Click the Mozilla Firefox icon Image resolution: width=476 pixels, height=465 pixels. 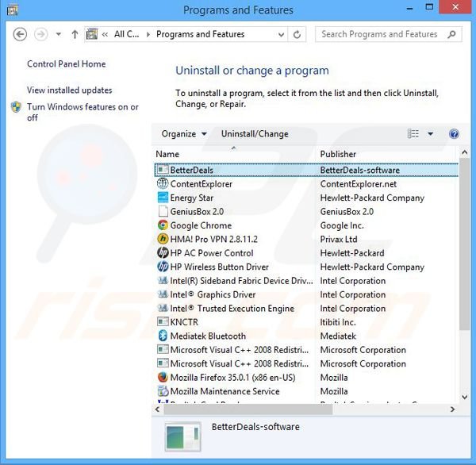coord(163,377)
